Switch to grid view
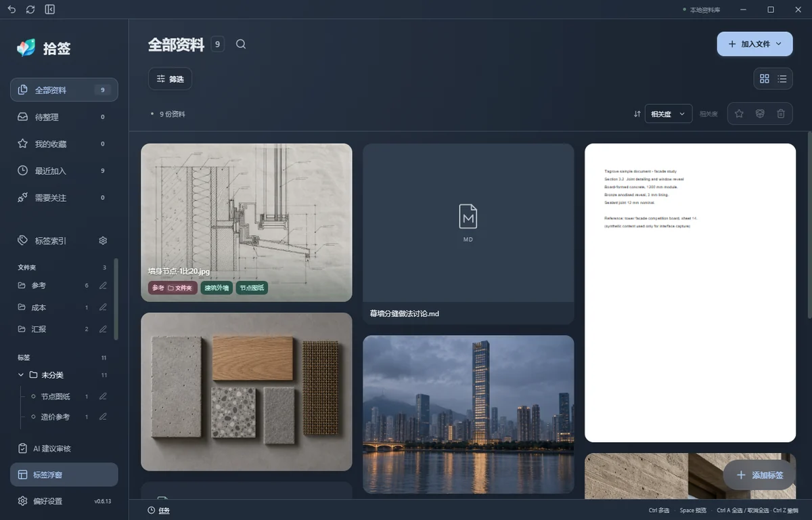The height and width of the screenshot is (520, 812). click(765, 79)
